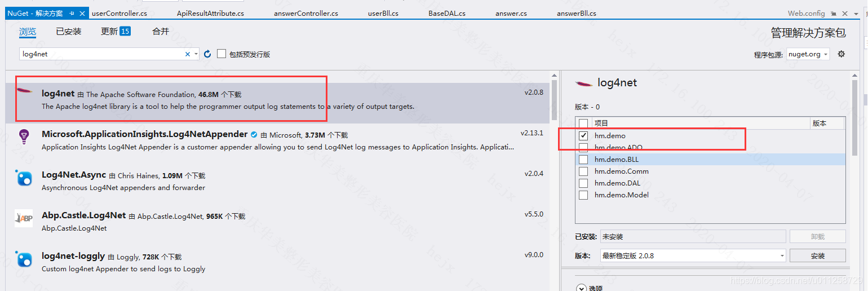The image size is (868, 291).
Task: Open the answerBll.cs tab
Action: (577, 13)
